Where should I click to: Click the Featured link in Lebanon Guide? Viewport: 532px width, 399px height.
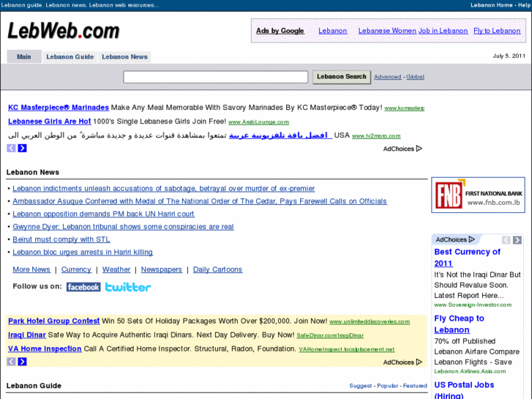click(415, 386)
